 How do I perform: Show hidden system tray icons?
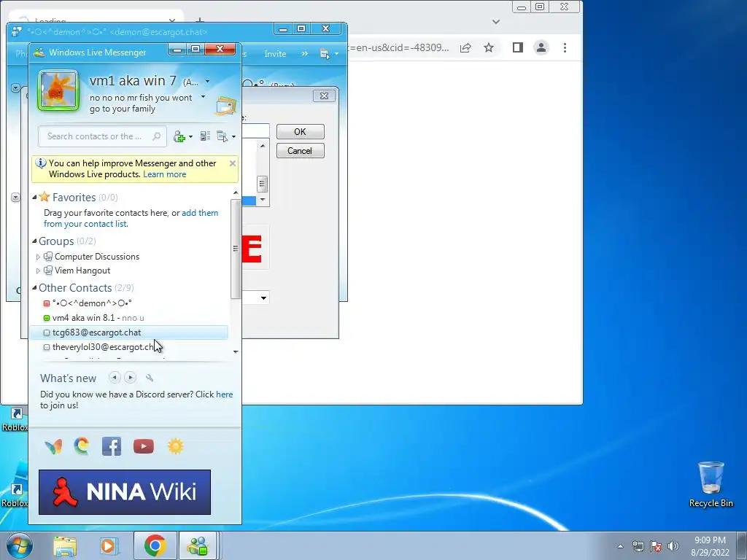tap(620, 546)
